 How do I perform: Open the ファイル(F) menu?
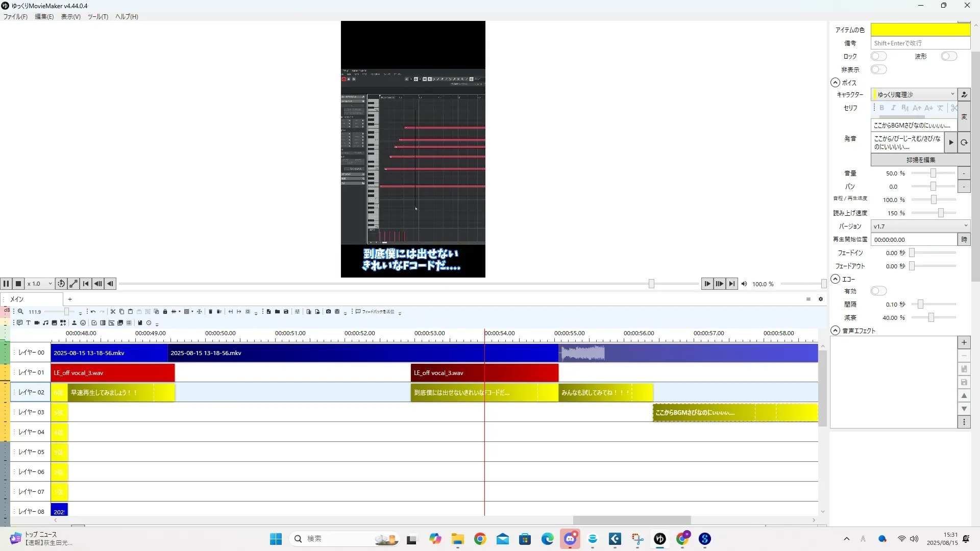15,17
